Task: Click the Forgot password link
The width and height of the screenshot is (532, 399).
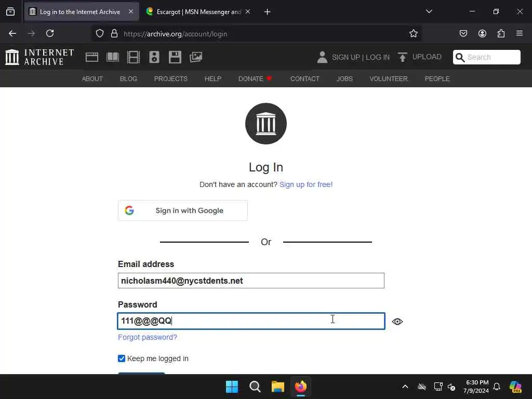Action: (x=148, y=337)
